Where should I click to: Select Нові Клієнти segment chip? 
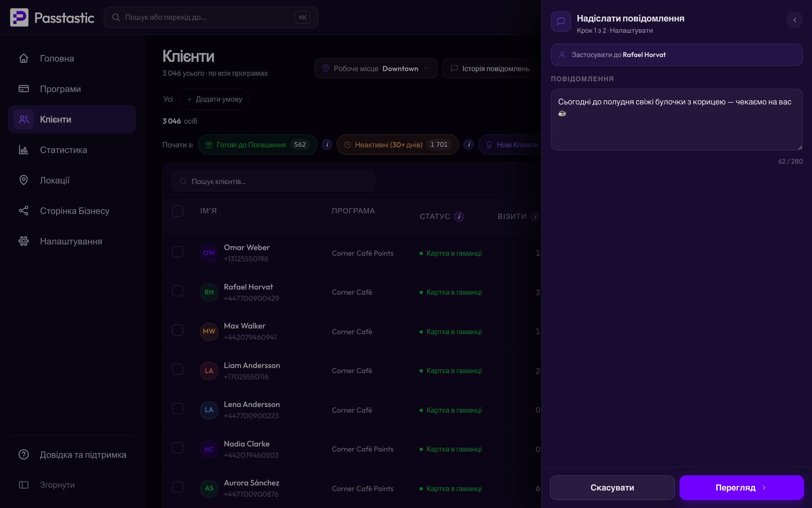[510, 144]
